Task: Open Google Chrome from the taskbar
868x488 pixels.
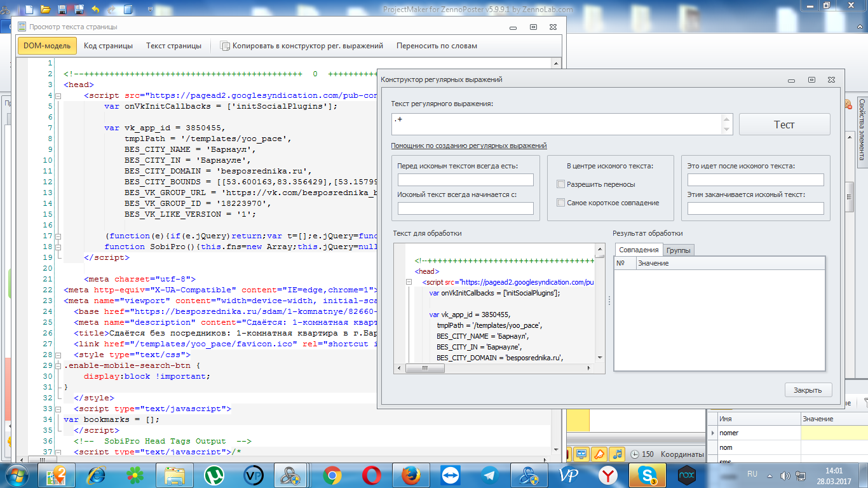Action: pyautogui.click(x=332, y=475)
